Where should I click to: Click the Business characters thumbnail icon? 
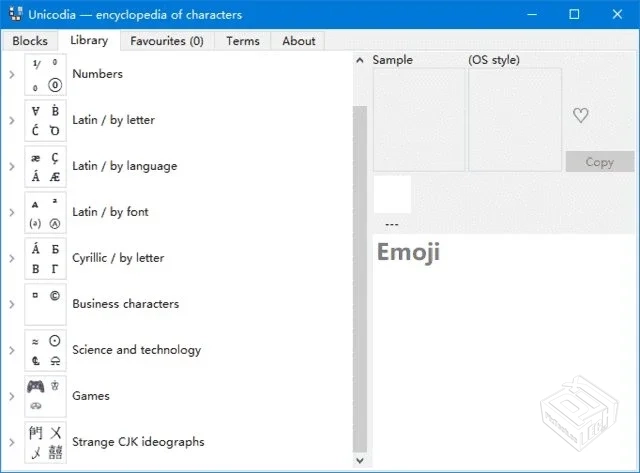(x=45, y=305)
